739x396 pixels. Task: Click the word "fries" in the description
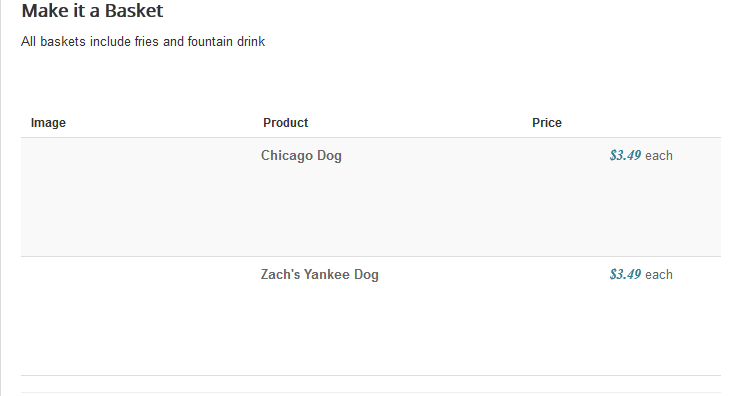click(x=147, y=41)
